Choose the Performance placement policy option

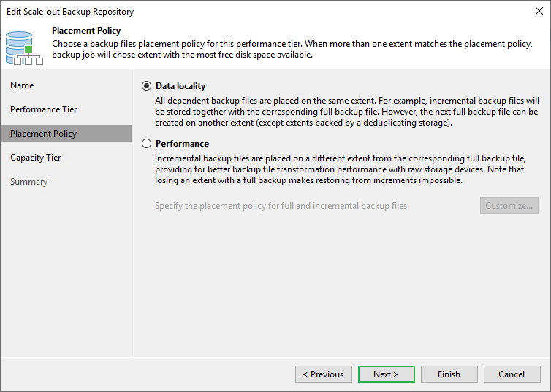pyautogui.click(x=147, y=144)
